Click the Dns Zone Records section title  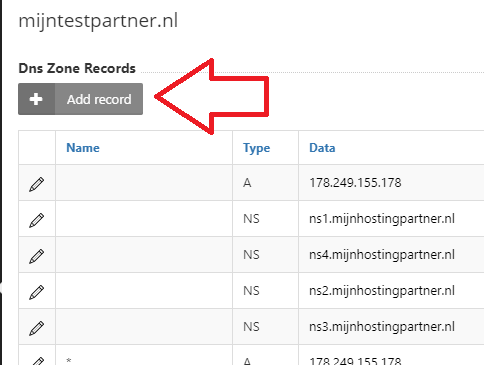click(77, 68)
